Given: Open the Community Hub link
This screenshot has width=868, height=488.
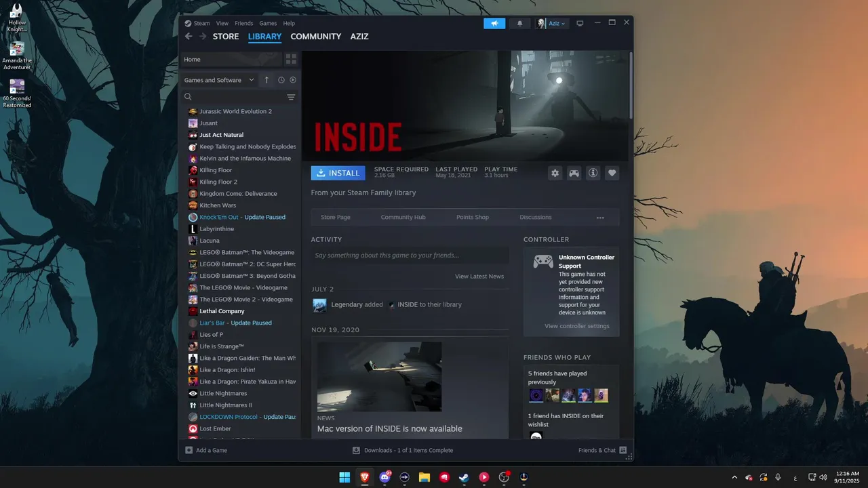Looking at the screenshot, I should coord(403,218).
